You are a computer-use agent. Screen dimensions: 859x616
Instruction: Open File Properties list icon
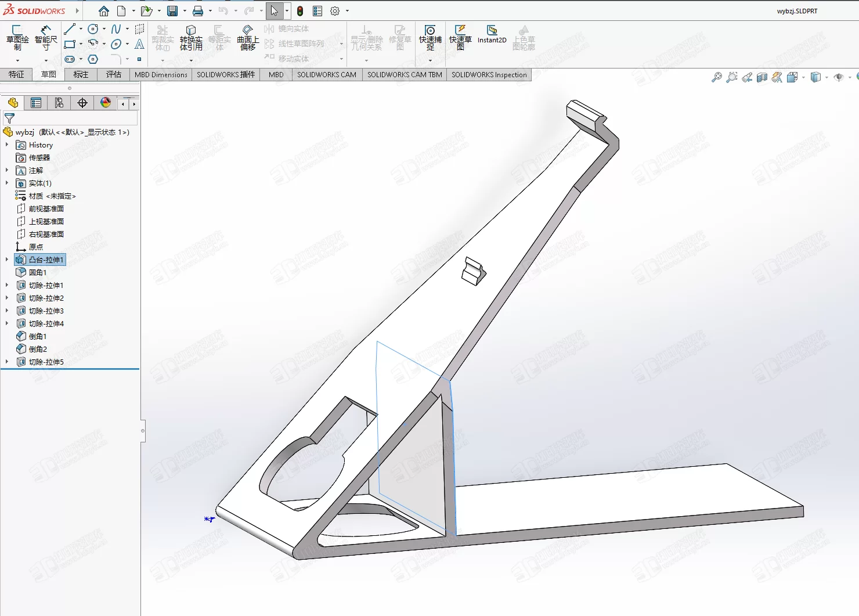pyautogui.click(x=317, y=10)
